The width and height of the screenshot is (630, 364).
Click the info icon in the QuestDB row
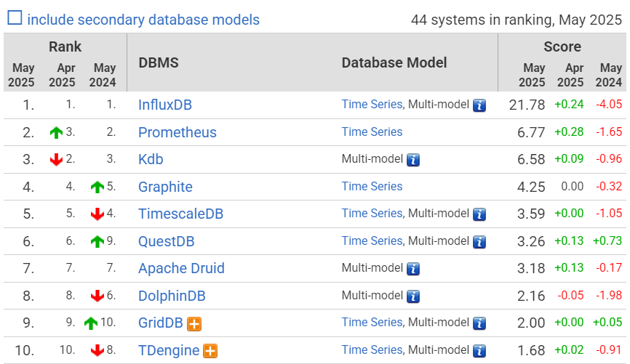click(479, 242)
